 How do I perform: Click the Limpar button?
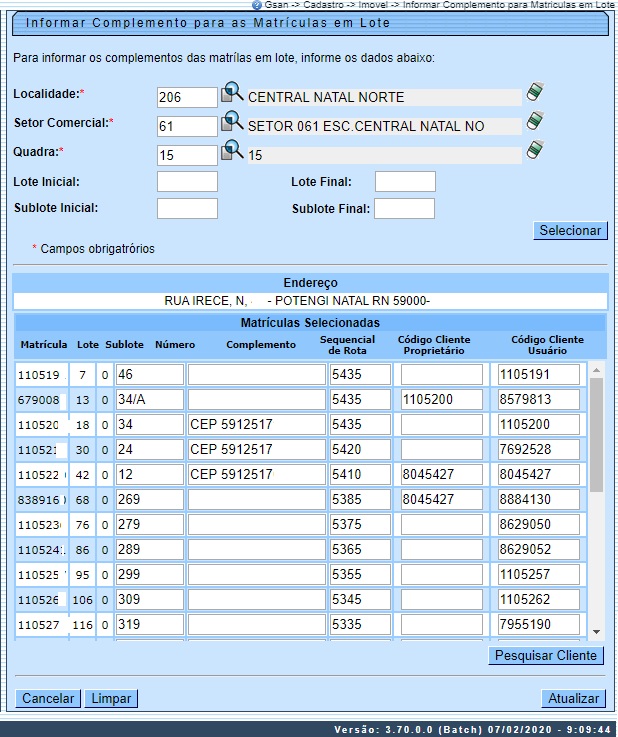pos(110,698)
